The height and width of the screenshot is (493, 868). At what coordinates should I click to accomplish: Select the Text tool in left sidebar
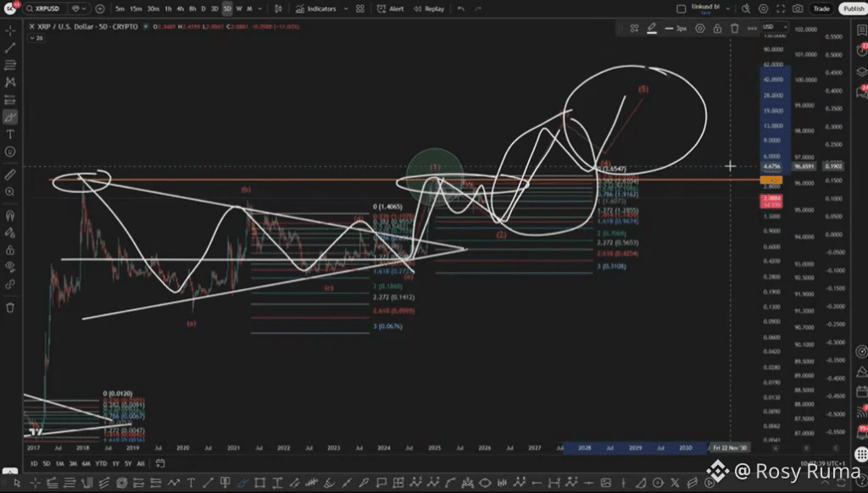(10, 134)
